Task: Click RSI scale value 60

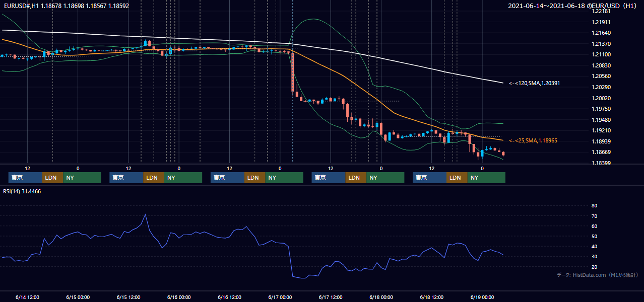Action: click(594, 226)
